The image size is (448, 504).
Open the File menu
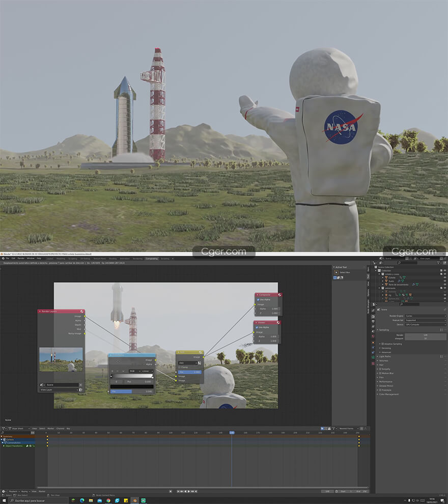tap(8, 259)
